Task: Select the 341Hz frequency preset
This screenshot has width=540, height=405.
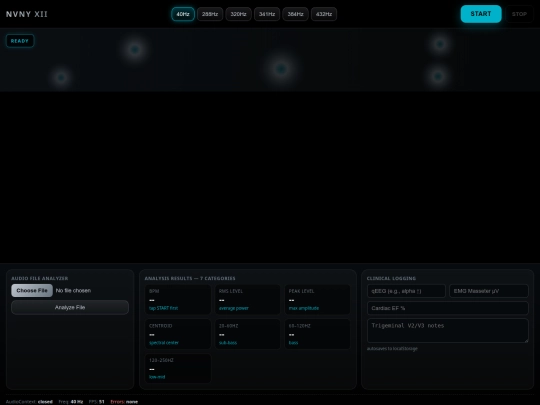Action: [x=267, y=14]
